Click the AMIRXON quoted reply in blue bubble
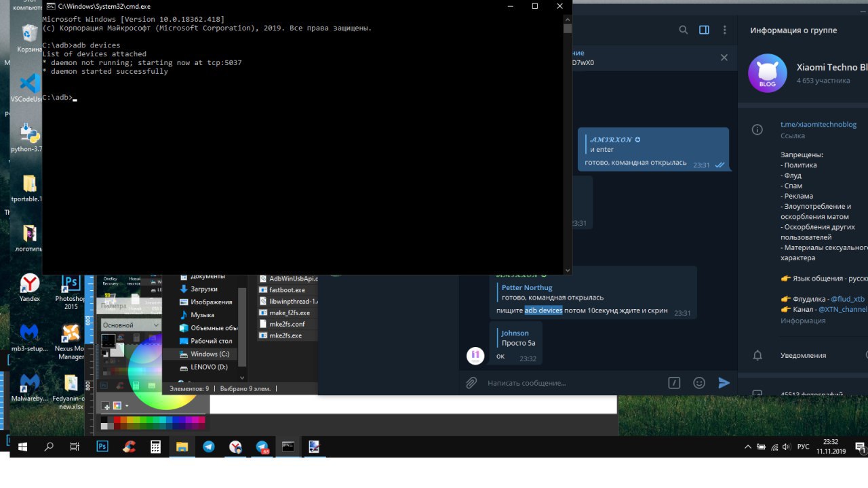Viewport: 868px width, 488px height. click(x=614, y=144)
